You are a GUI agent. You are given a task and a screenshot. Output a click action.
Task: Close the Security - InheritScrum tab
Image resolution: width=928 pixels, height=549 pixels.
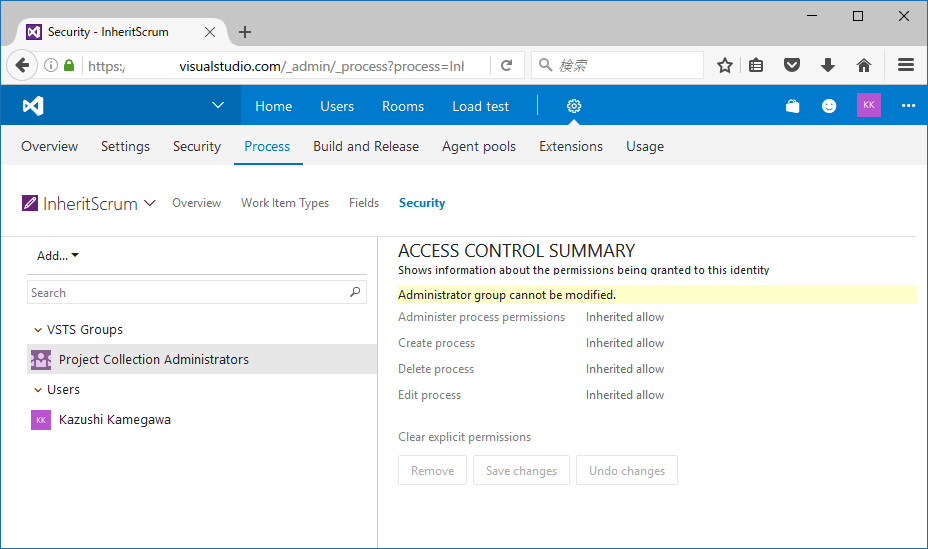point(210,32)
